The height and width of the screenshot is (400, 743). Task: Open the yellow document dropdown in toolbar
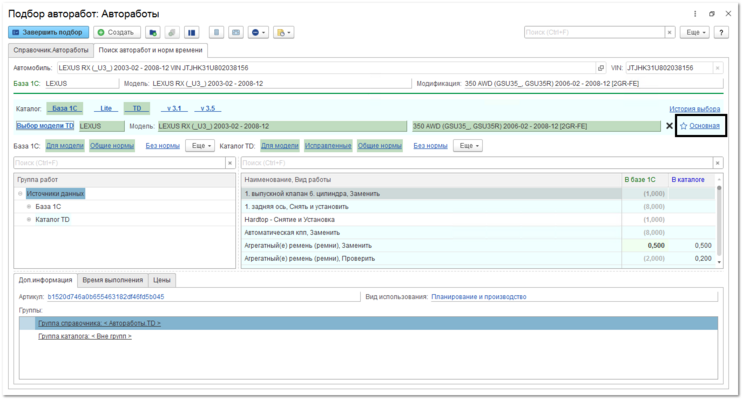pos(284,32)
